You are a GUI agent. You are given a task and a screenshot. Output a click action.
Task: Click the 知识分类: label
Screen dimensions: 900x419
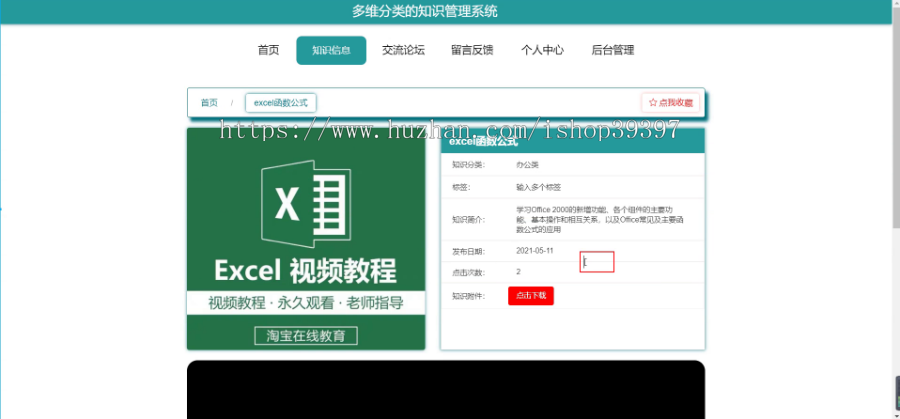468,165
